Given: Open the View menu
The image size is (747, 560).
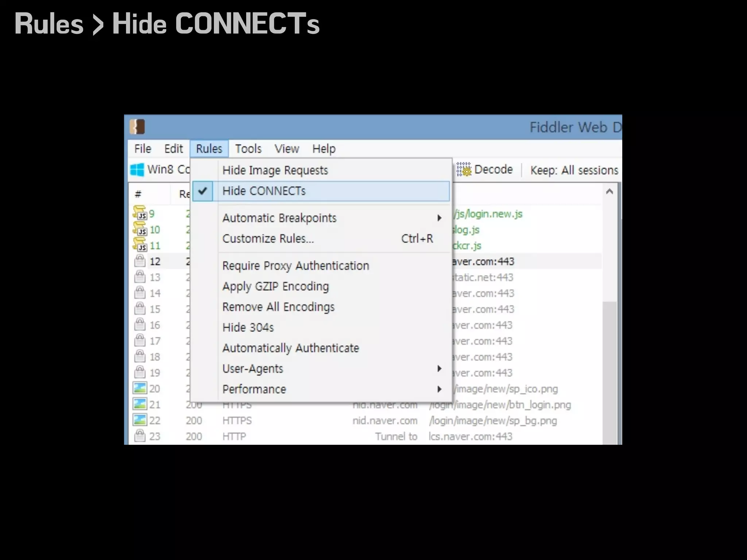Looking at the screenshot, I should tap(287, 149).
